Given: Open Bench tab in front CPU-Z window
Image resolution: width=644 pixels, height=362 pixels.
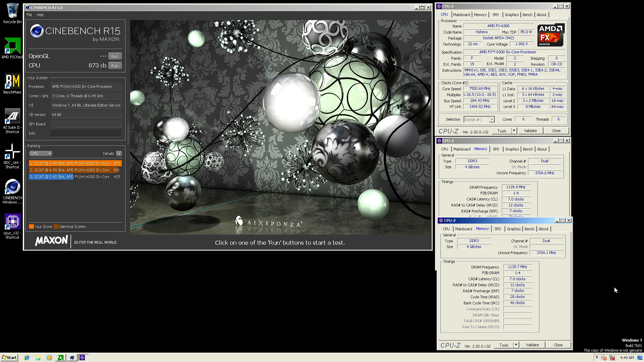Looking at the screenshot, I should click(529, 229).
